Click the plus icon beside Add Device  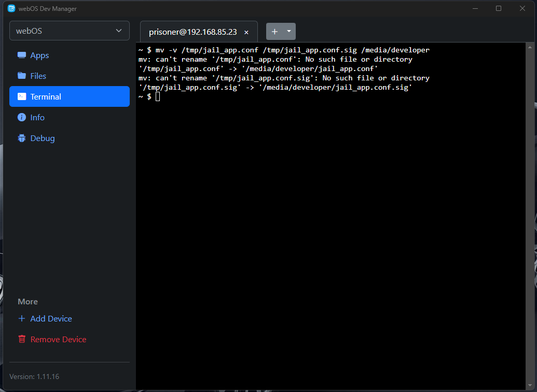(x=22, y=319)
